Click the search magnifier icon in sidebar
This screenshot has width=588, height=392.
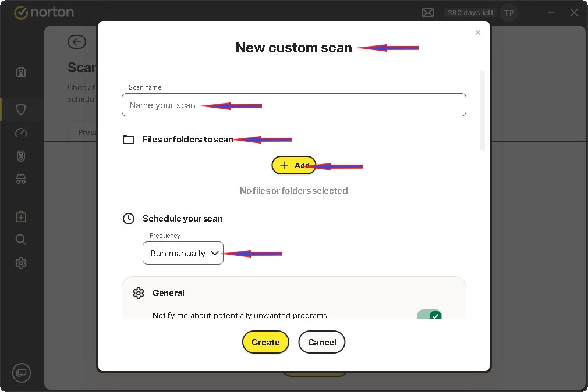pos(21,239)
